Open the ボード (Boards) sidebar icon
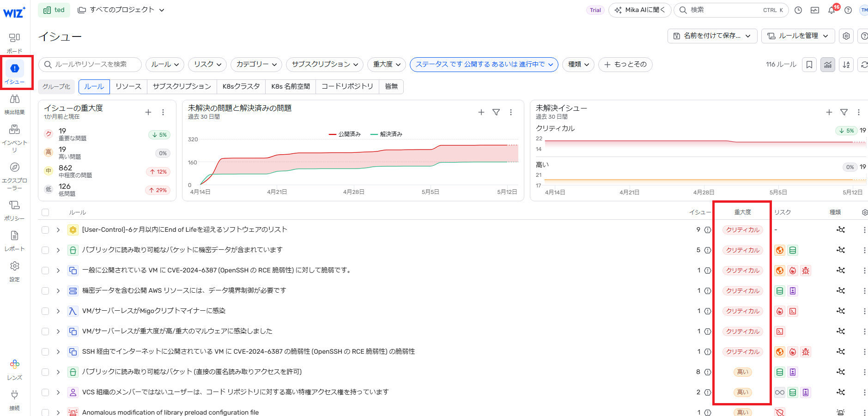The width and height of the screenshot is (868, 416). (x=14, y=38)
